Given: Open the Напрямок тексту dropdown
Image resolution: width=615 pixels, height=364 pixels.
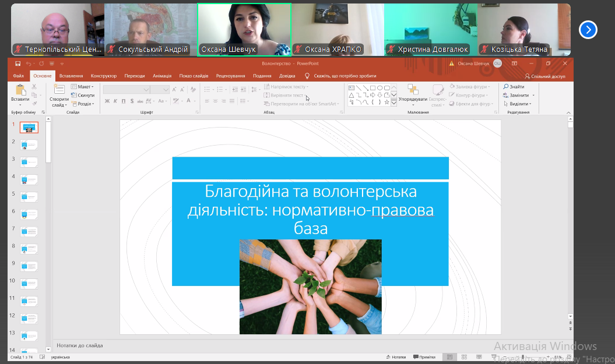Looking at the screenshot, I should [x=286, y=87].
